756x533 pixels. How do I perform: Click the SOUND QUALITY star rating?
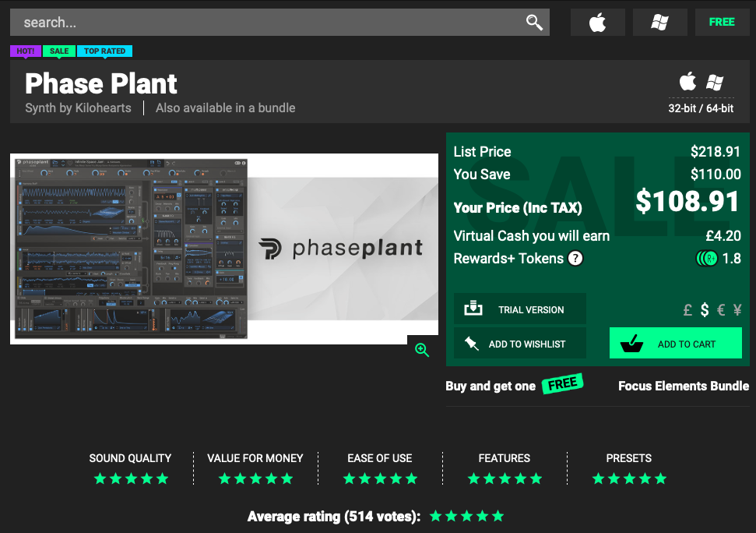[x=131, y=478]
